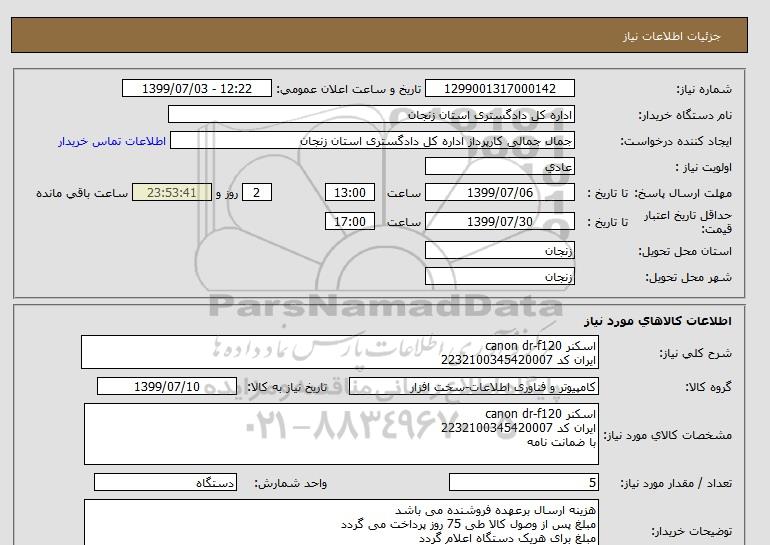Click the label شرح کلی نیاز
The image size is (770, 545).
point(695,353)
